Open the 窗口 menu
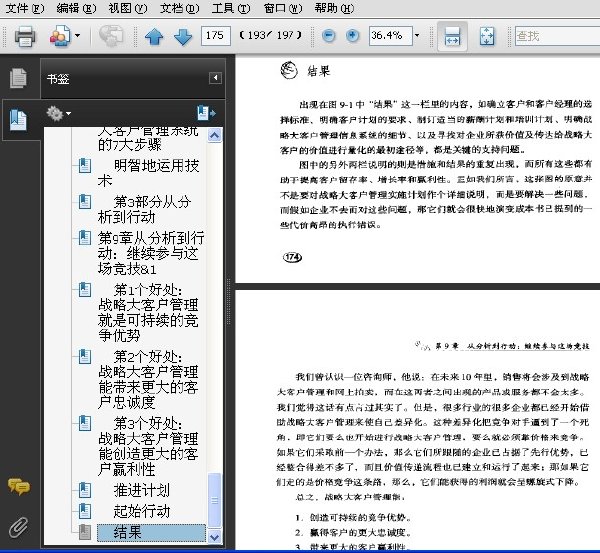The image size is (600, 553). pyautogui.click(x=282, y=8)
